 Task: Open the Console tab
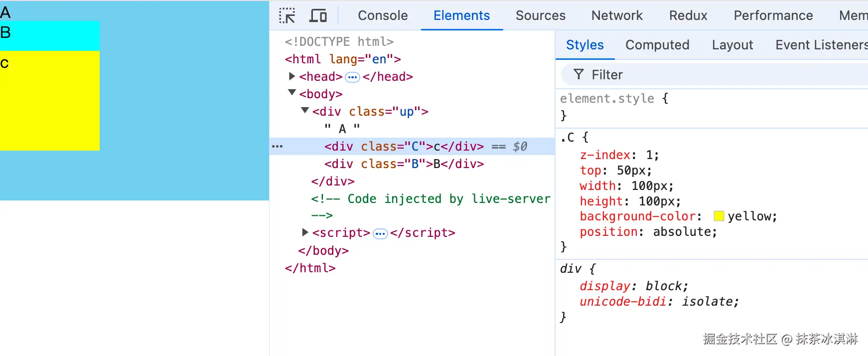tap(383, 15)
